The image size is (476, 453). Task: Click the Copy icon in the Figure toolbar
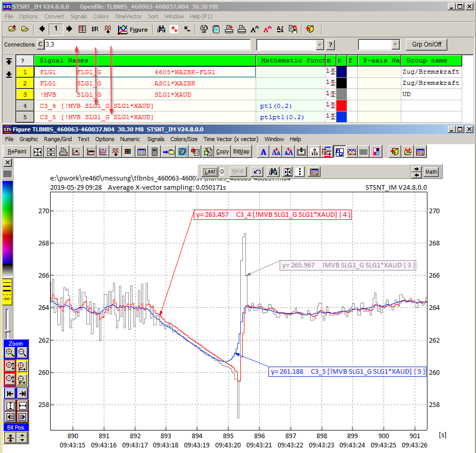(x=222, y=151)
